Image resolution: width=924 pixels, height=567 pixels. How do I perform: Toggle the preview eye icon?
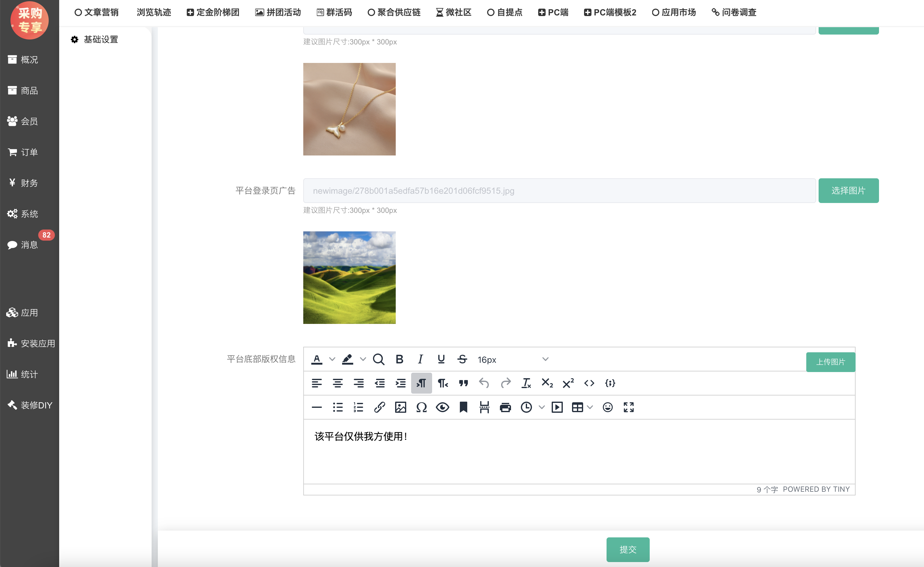[443, 407]
